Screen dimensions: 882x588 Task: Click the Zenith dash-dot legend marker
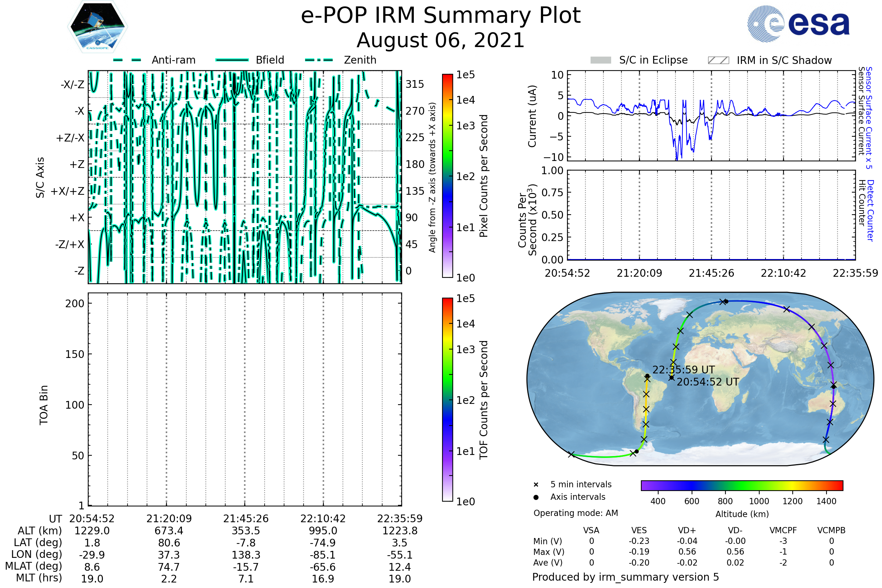coord(319,60)
